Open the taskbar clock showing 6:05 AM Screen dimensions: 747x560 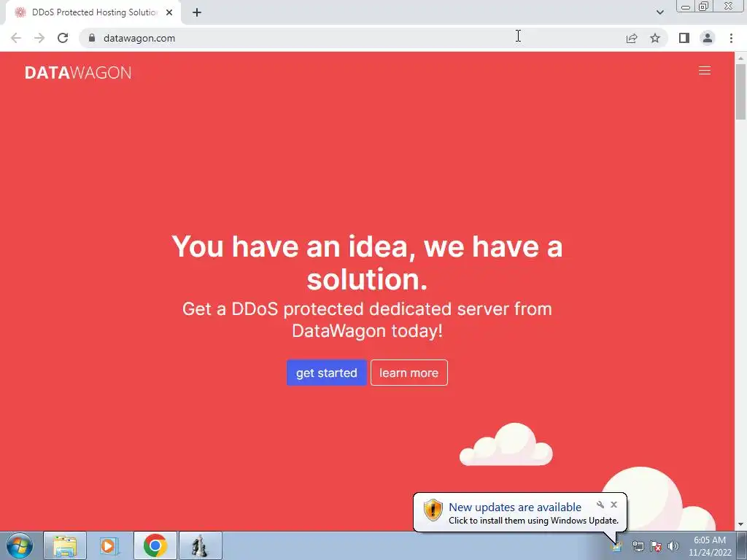710,546
